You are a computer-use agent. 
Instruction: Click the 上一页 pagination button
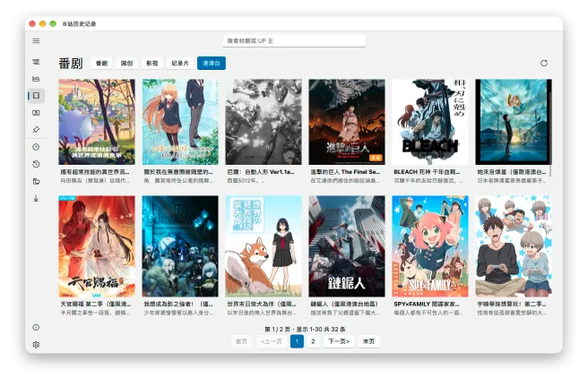tap(271, 341)
